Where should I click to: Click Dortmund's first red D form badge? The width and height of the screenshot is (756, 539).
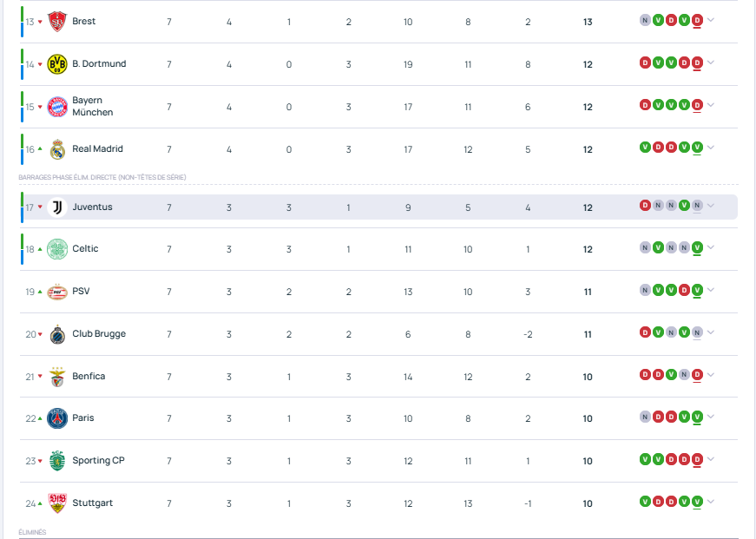point(645,62)
